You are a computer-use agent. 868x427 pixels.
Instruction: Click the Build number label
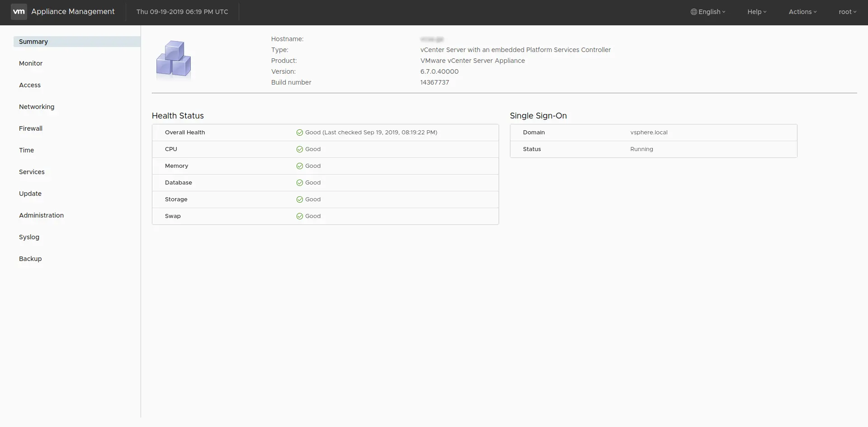click(291, 82)
